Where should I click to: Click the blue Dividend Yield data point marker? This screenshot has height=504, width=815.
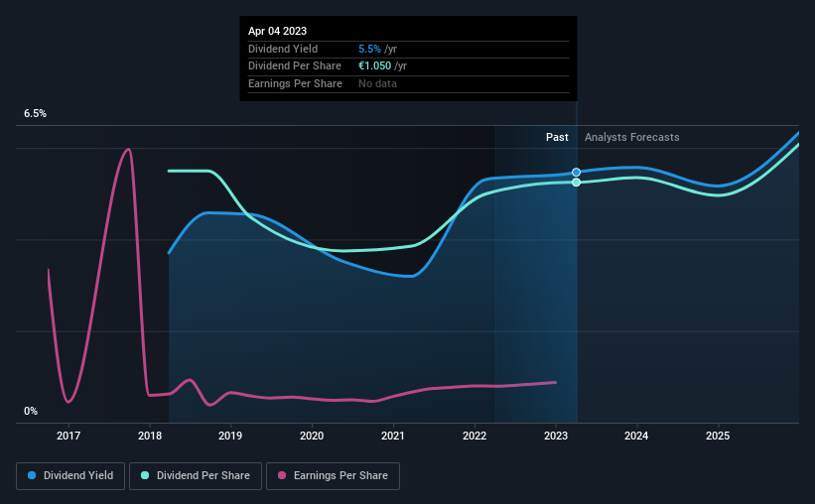[x=576, y=172]
